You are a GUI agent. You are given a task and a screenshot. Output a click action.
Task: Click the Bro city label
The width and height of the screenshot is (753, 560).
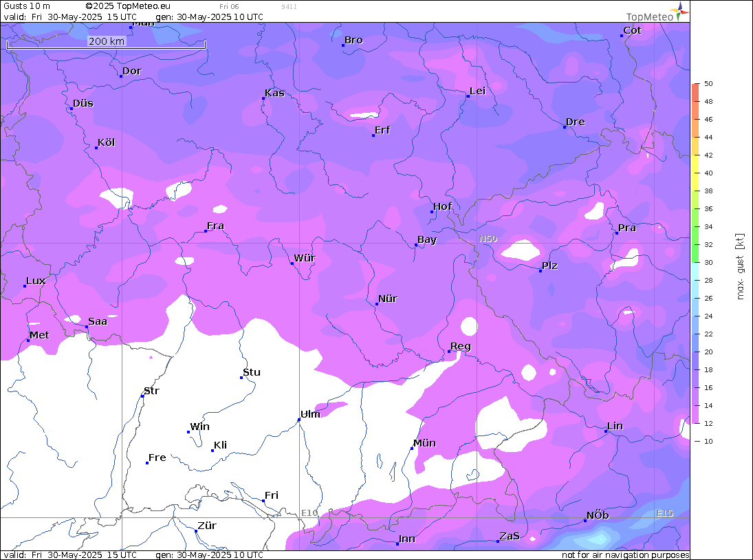coord(353,41)
